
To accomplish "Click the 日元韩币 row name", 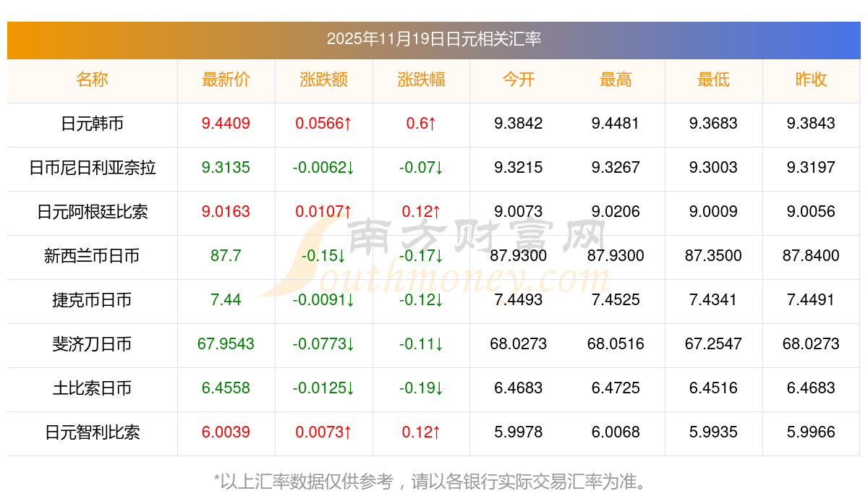I will [x=92, y=124].
